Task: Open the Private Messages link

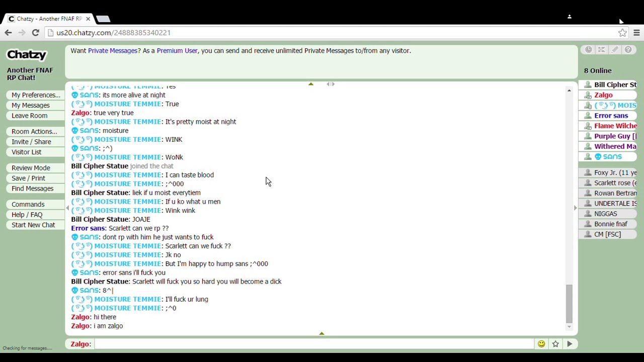Action: point(113,51)
